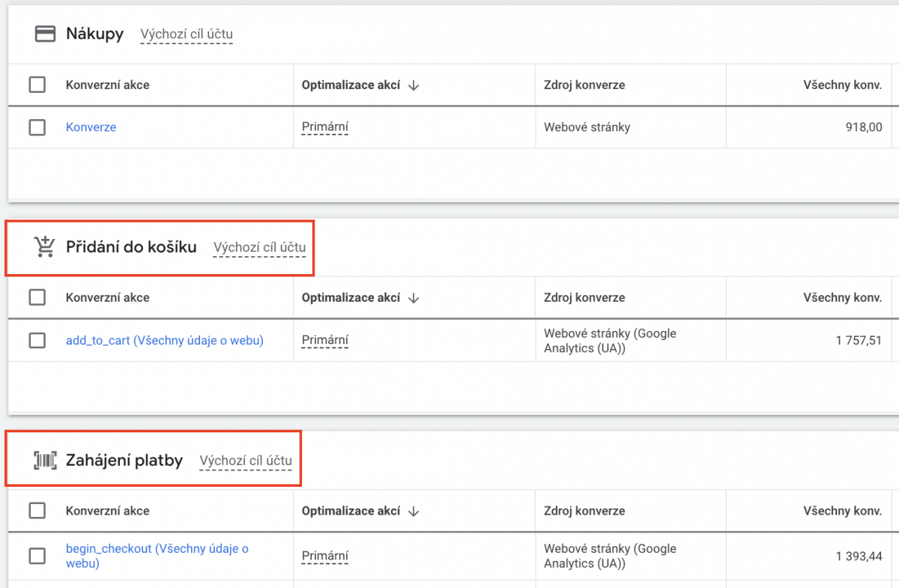Click the sort arrow in the Nákupy table header
Viewport: 899px width, 588px height.
pyautogui.click(x=414, y=85)
